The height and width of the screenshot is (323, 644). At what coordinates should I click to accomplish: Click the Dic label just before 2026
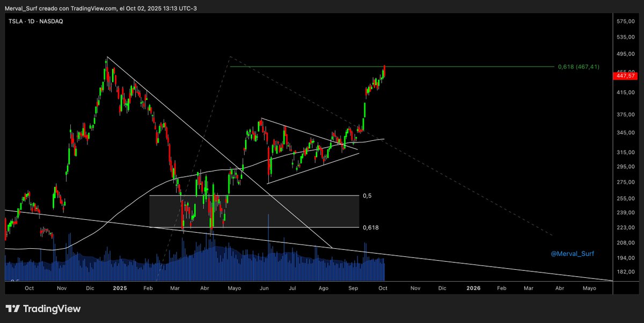[x=442, y=288]
